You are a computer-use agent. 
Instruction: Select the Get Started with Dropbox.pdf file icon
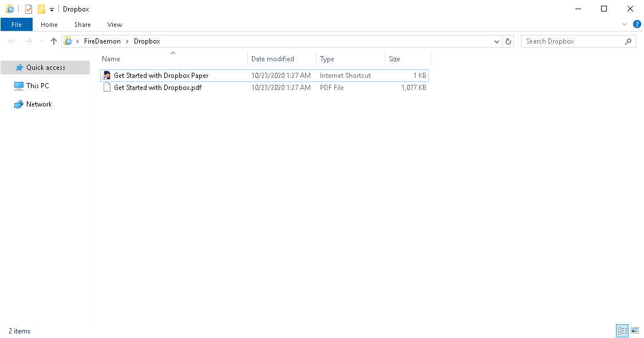pyautogui.click(x=107, y=87)
